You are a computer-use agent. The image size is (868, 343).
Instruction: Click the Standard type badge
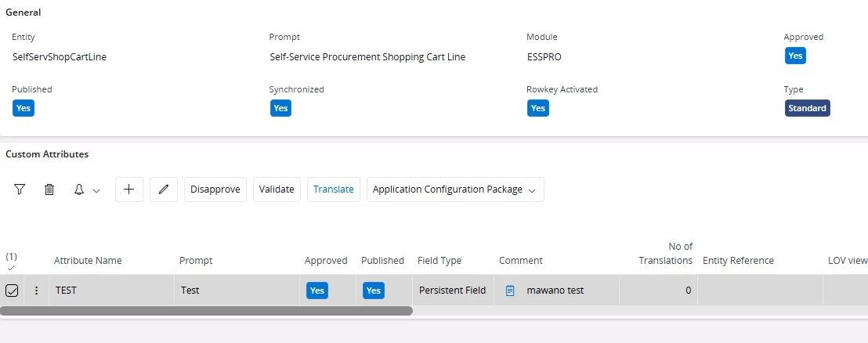(807, 108)
